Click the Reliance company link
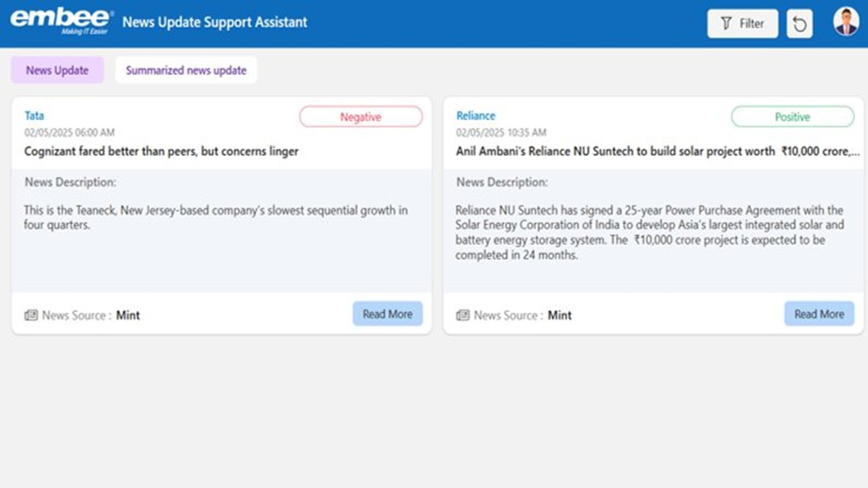The height and width of the screenshot is (488, 868). (x=476, y=116)
